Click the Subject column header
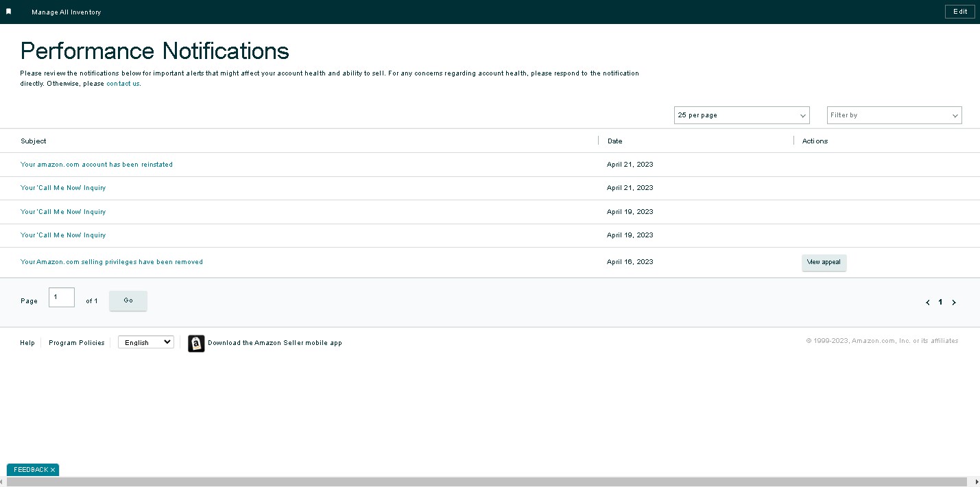The height and width of the screenshot is (487, 980). (34, 141)
